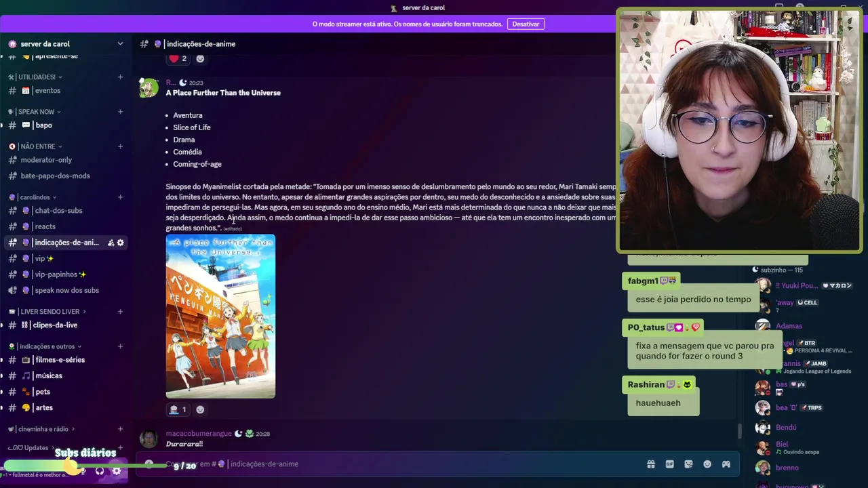Click Bendú's avatar in member list
Screen dimensions: 868x488
[763, 428]
